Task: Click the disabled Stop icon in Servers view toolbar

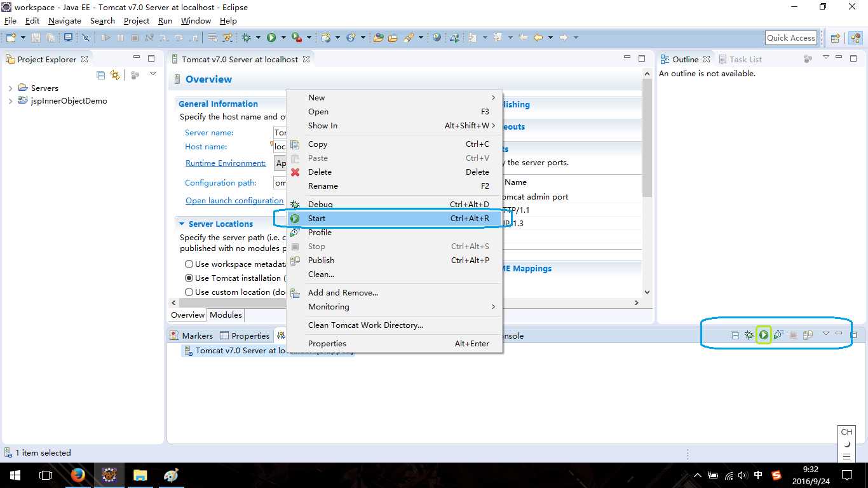Action: (793, 335)
